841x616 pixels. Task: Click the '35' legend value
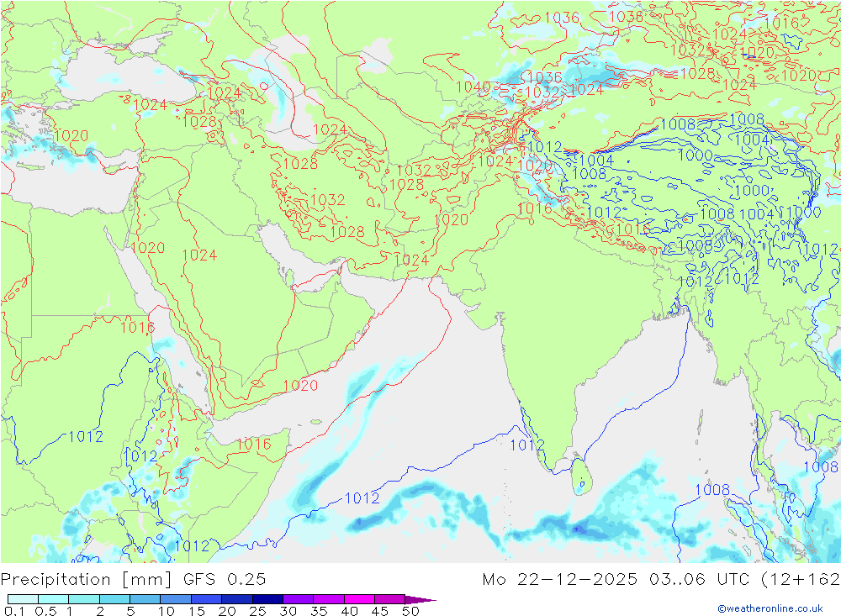coord(319,611)
